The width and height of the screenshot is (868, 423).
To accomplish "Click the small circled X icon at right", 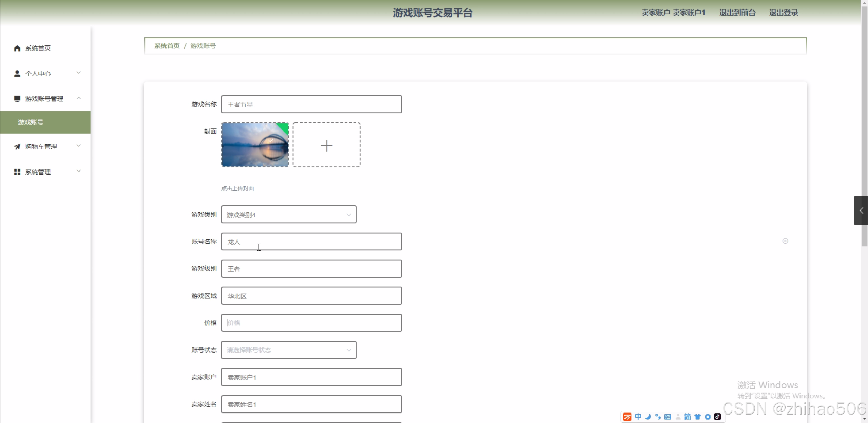I will pos(785,241).
